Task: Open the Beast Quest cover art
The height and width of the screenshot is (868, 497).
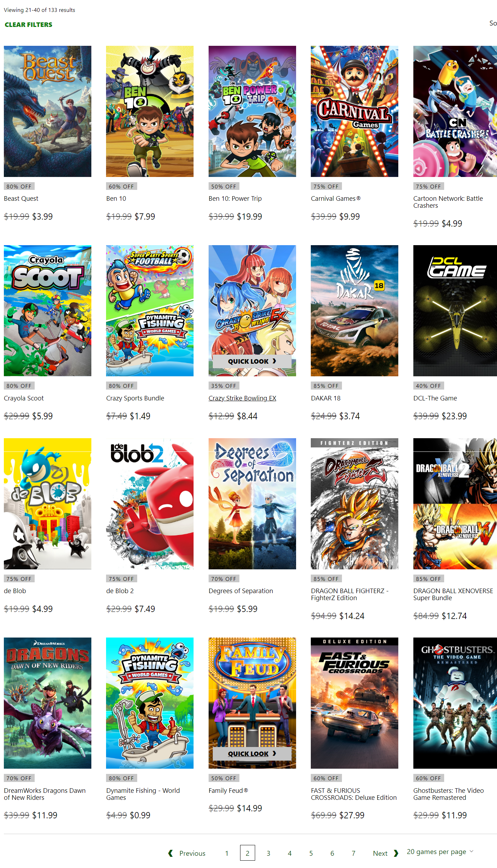Action: pos(48,111)
